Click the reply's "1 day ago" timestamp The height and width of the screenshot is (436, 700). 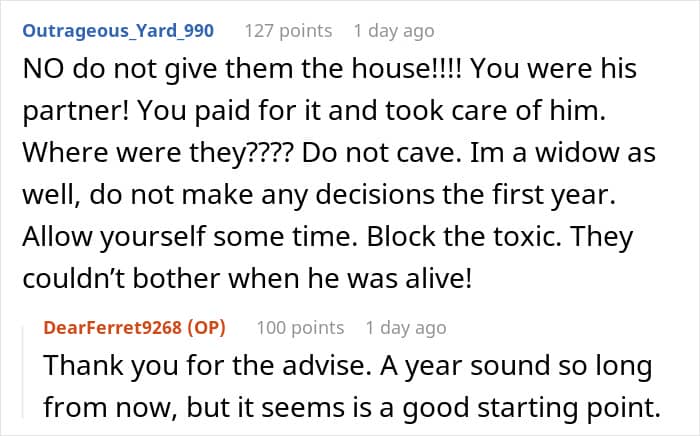click(x=406, y=327)
